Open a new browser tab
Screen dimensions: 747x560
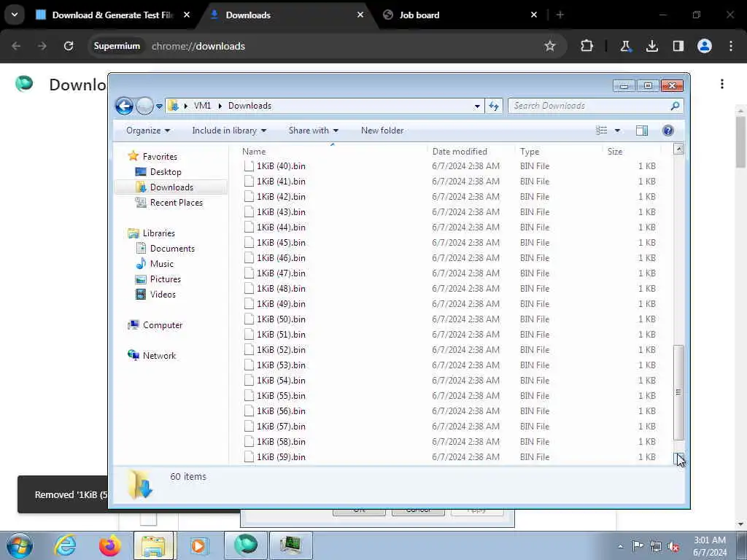coord(560,15)
